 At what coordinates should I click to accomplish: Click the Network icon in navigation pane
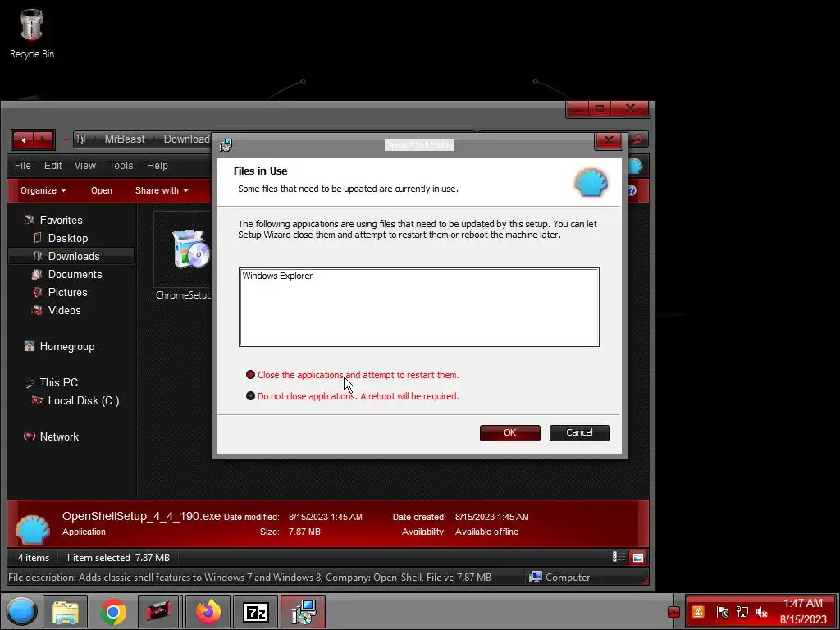pyautogui.click(x=30, y=436)
